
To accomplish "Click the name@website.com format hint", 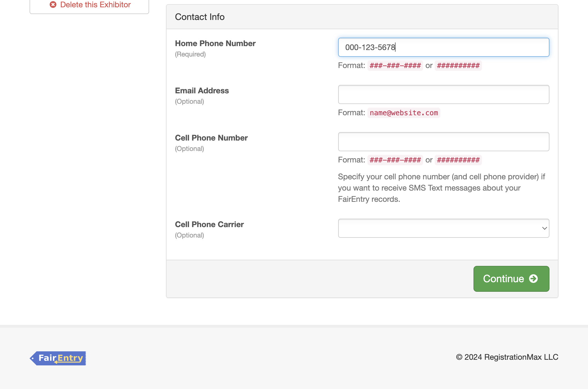I will pos(404,113).
